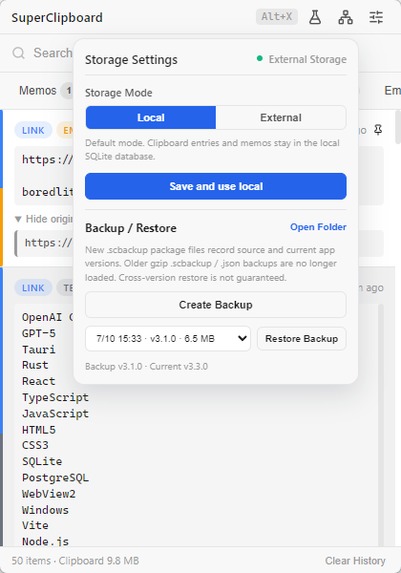Click the clipboard entry vertical scrollbar
Screen dimensions: 401x573
pos(381,425)
